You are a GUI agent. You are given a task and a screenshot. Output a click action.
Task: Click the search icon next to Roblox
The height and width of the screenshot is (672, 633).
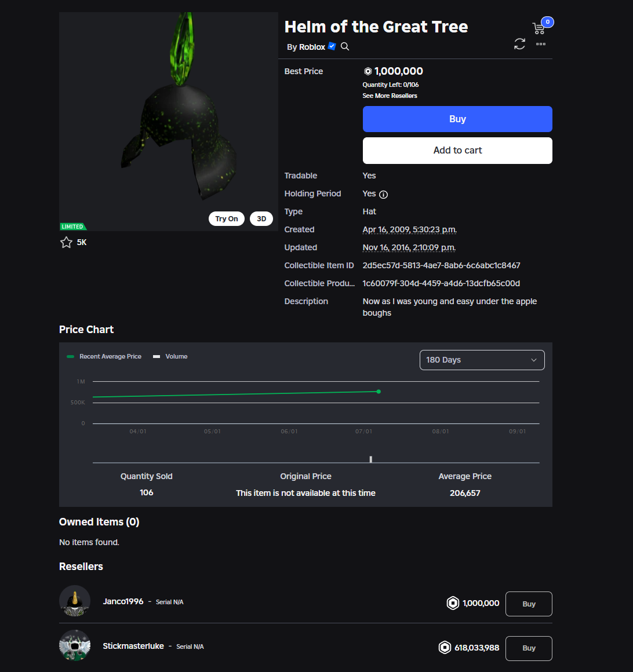(x=345, y=46)
